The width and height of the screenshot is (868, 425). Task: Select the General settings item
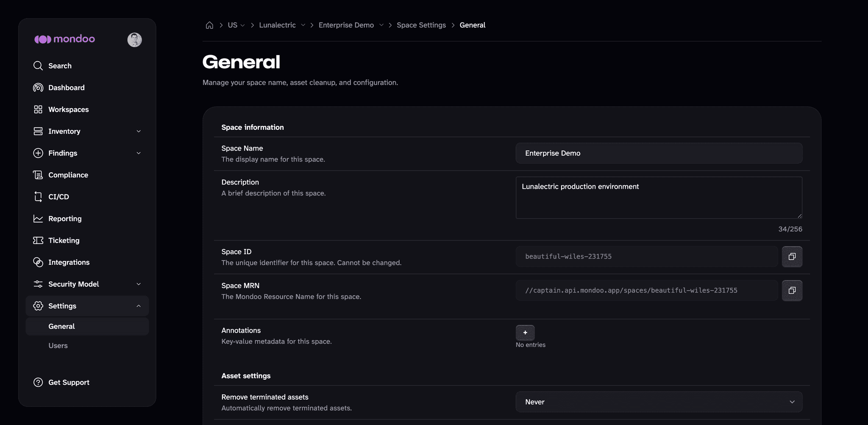pyautogui.click(x=87, y=326)
